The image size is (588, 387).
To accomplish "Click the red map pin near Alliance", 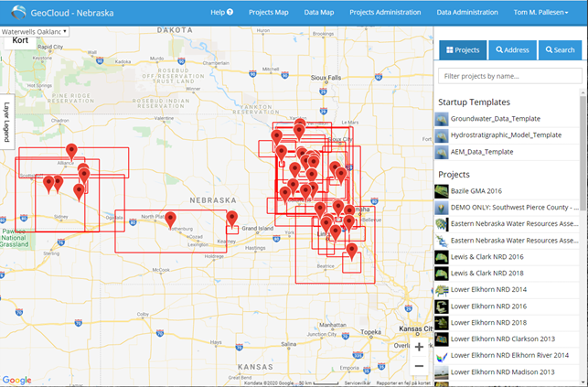I will click(71, 152).
